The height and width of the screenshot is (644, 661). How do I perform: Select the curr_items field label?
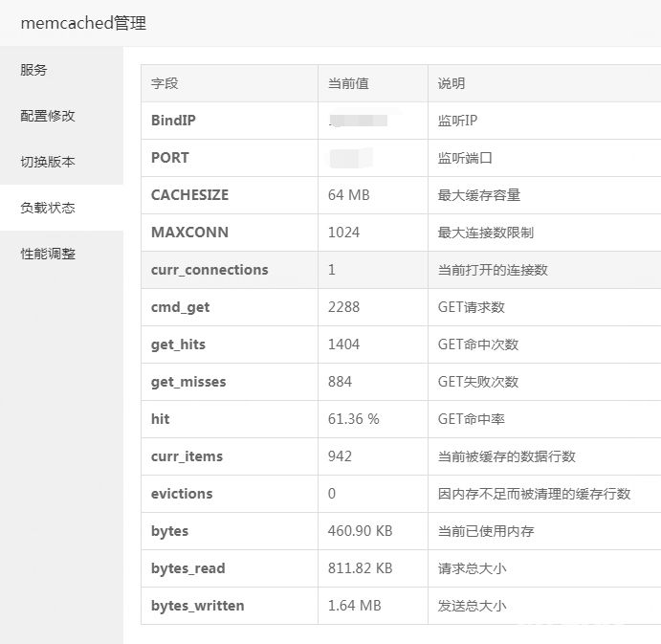tap(187, 456)
